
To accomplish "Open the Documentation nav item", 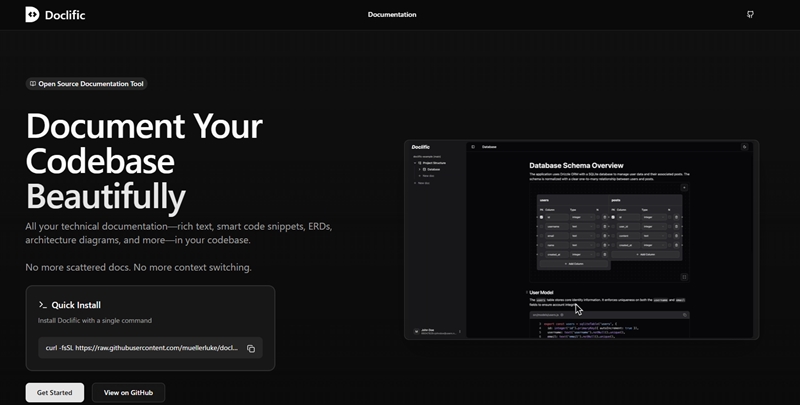I will [392, 14].
